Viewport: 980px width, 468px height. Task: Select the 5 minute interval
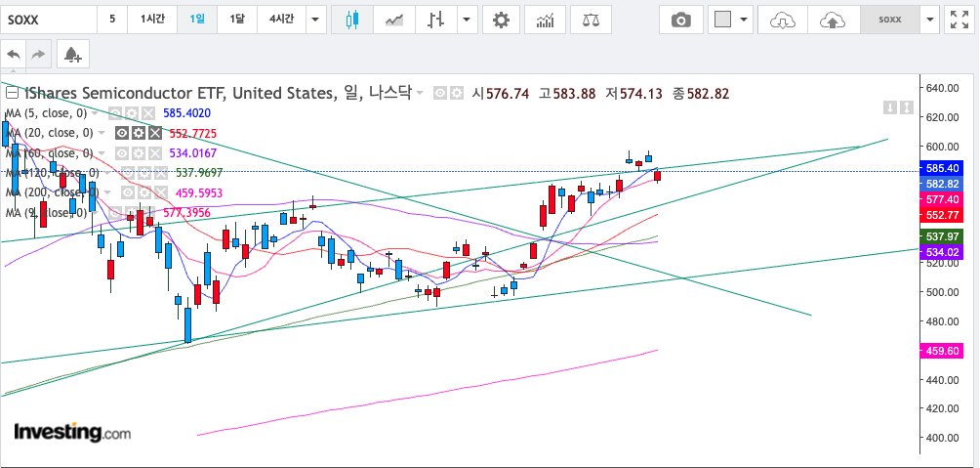pos(112,20)
